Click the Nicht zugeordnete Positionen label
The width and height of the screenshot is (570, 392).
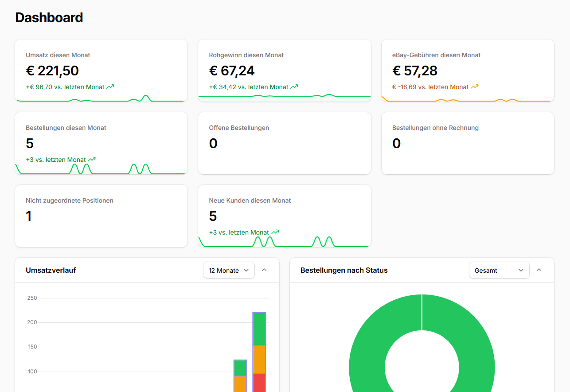point(70,200)
